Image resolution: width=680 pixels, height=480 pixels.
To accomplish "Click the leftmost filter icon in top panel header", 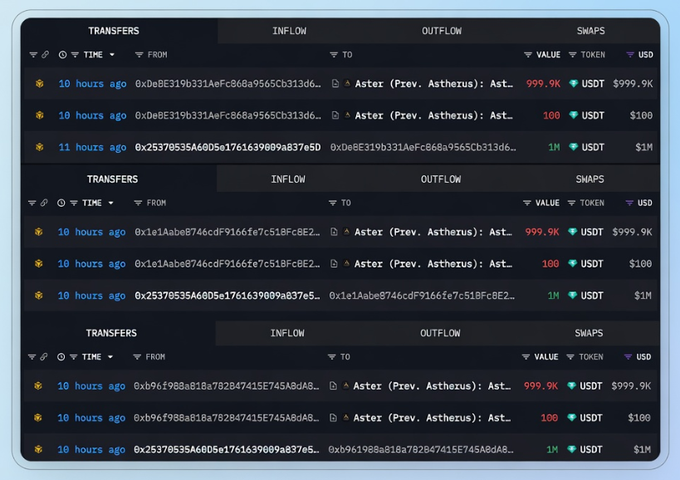I will coord(33,55).
